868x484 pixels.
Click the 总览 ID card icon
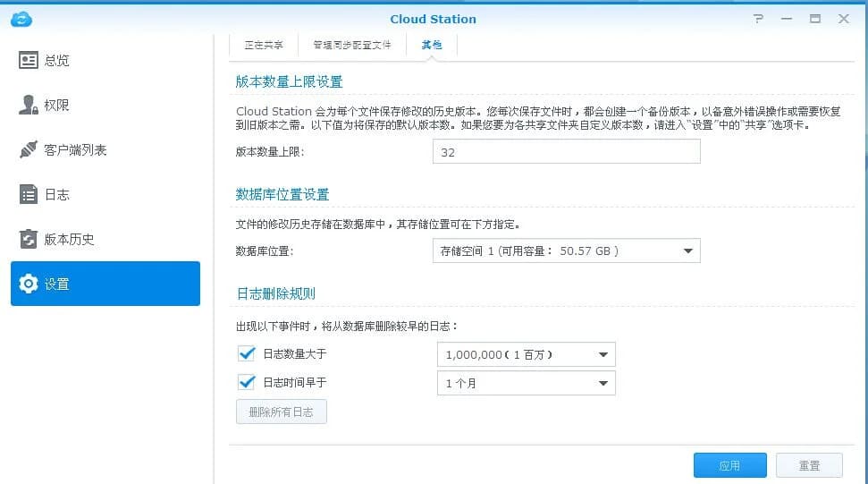tap(29, 60)
